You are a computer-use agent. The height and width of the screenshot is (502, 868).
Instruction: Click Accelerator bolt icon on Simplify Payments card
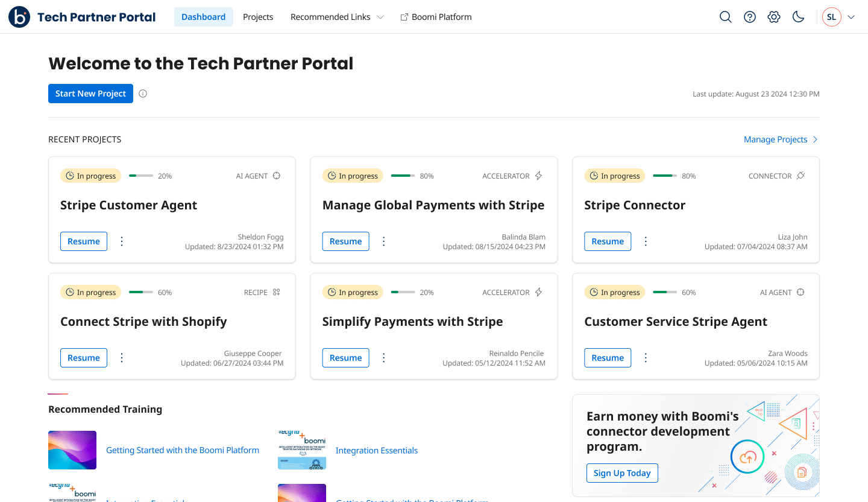(x=539, y=293)
